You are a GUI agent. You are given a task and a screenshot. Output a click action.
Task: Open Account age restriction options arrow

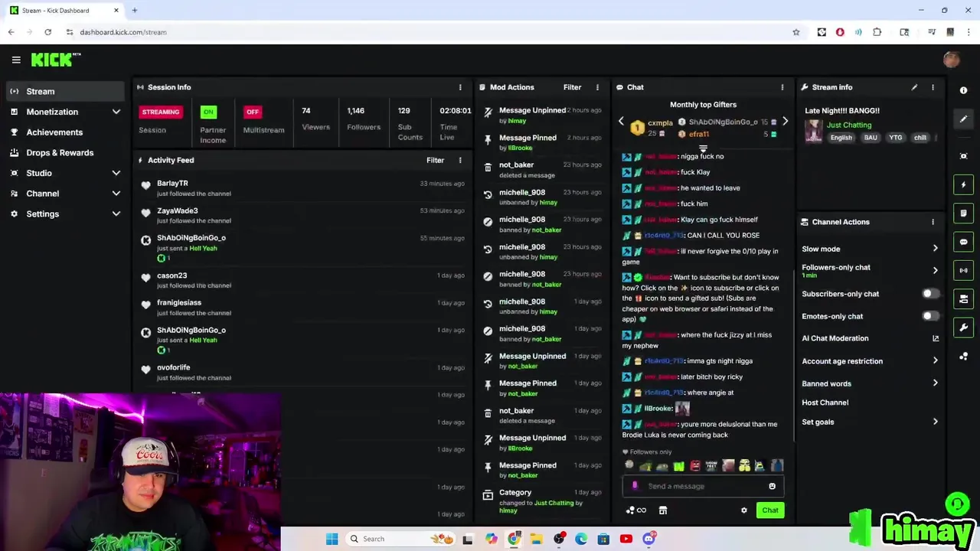935,361
